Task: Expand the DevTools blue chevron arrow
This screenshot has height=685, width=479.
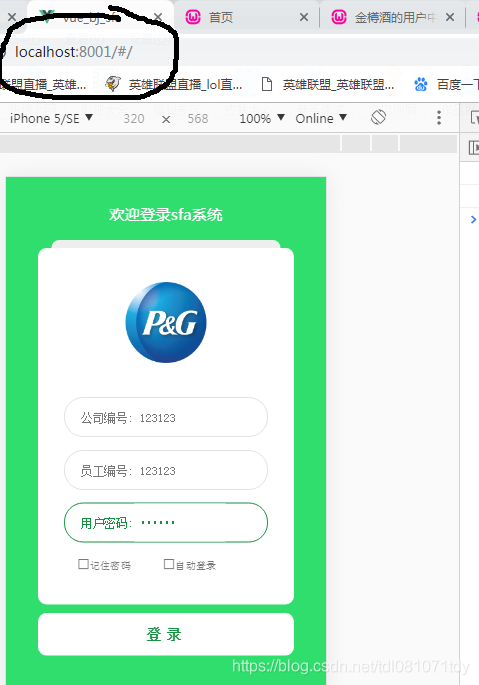Action: click(473, 219)
